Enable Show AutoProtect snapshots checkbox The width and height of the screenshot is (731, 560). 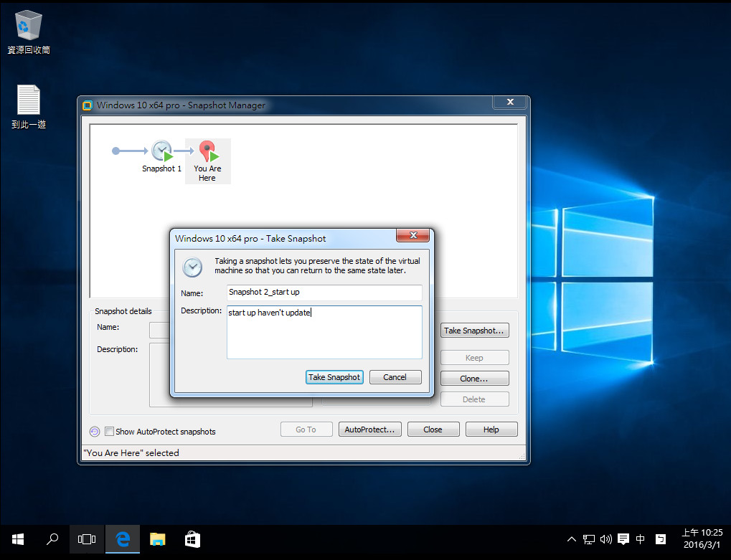[109, 432]
